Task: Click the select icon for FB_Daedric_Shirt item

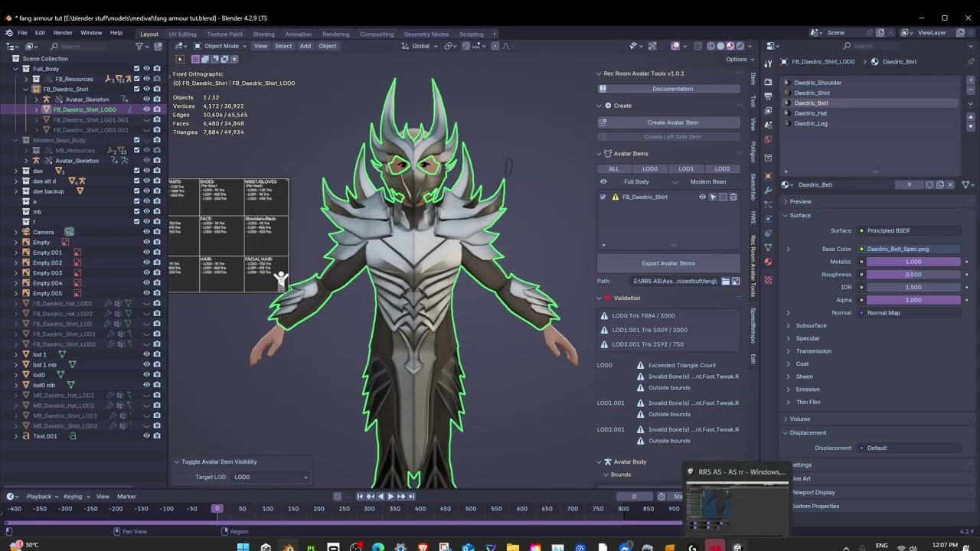Action: tap(713, 197)
